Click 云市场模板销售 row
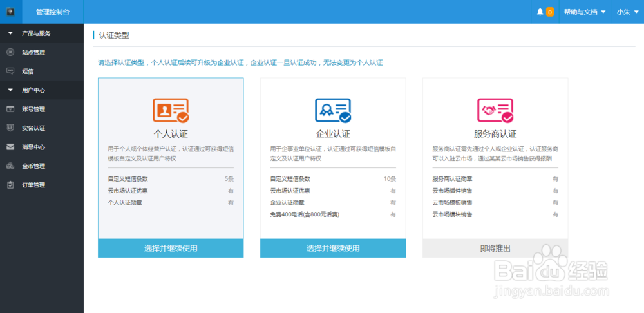 [x=495, y=202]
